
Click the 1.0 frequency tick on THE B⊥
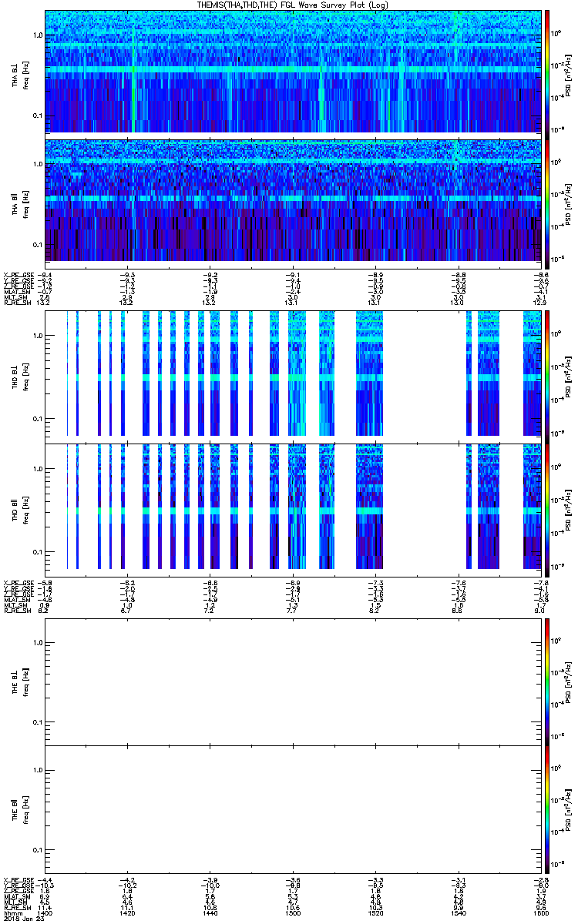click(37, 642)
